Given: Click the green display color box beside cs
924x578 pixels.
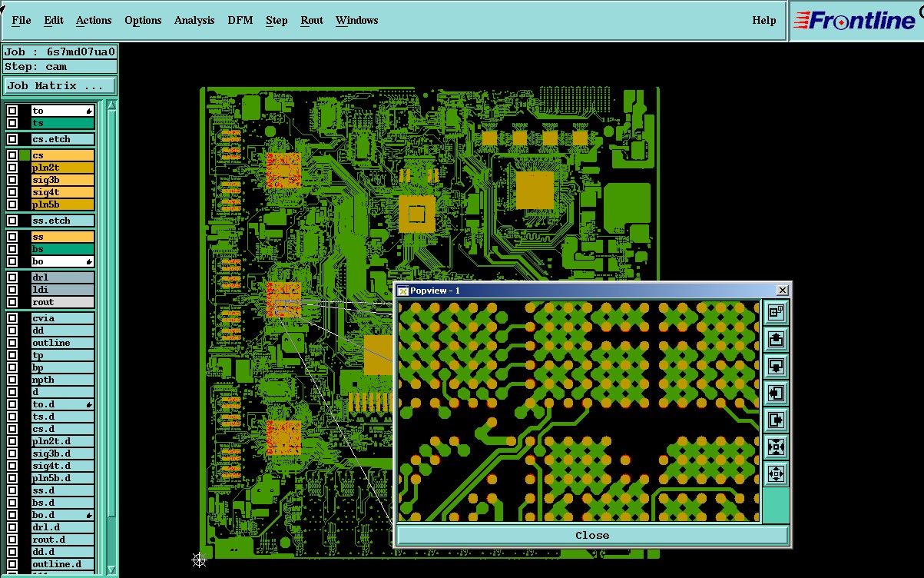Looking at the screenshot, I should click(x=25, y=155).
